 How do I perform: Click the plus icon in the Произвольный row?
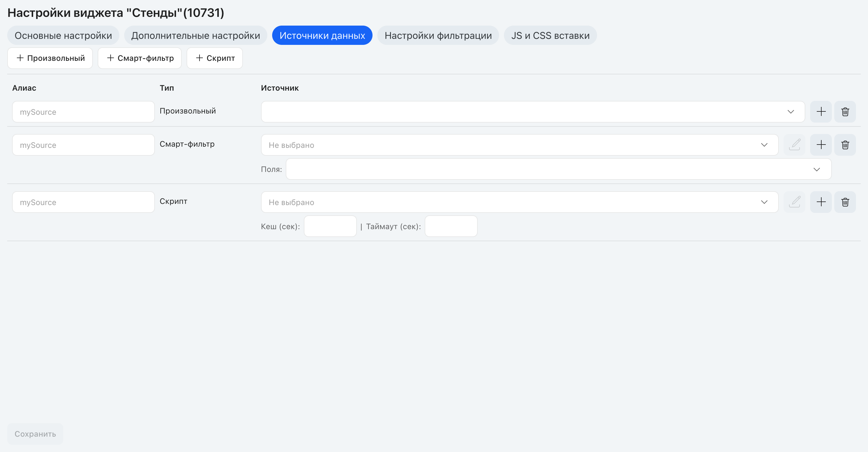pyautogui.click(x=821, y=112)
